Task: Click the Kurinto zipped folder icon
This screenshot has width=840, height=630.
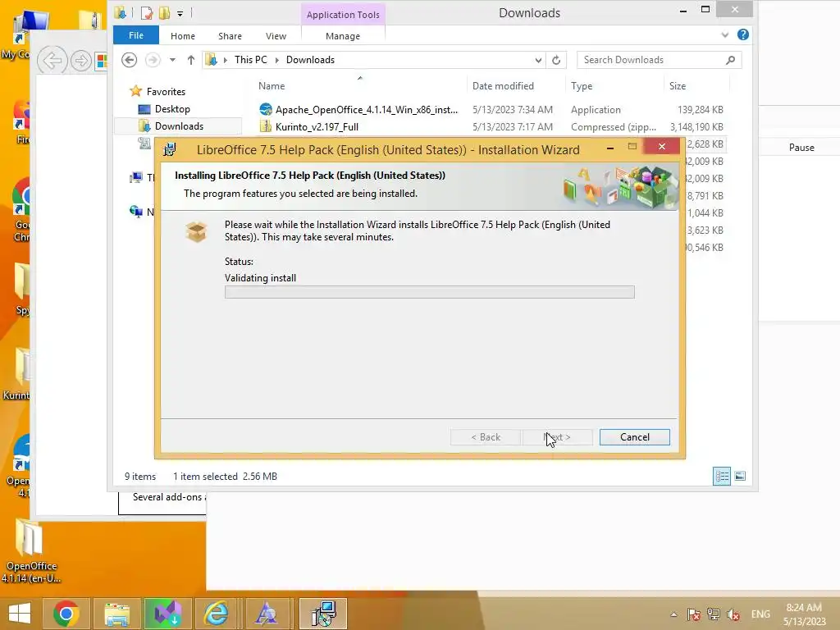Action: coord(265,126)
